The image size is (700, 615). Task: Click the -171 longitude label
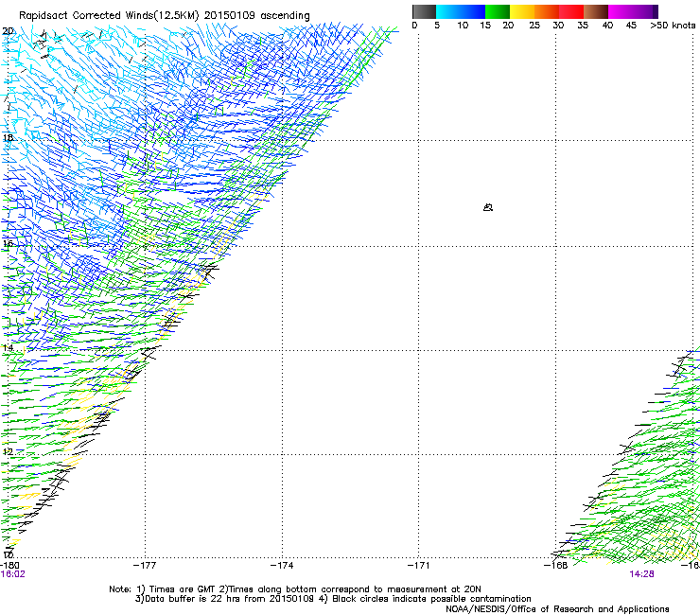coord(419,566)
